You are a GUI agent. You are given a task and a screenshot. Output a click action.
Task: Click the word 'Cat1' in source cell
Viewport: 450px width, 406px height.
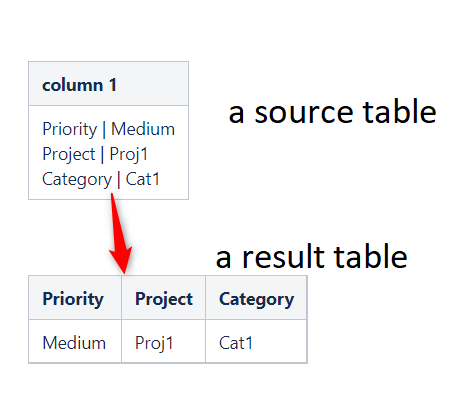[x=143, y=179]
